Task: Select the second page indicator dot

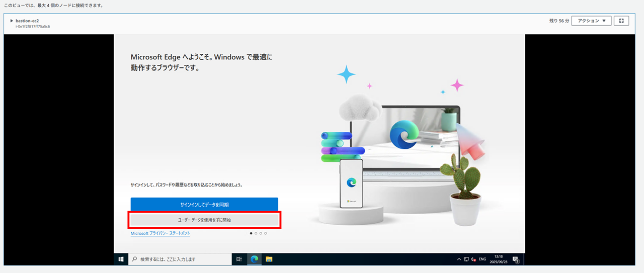Action: 256,233
